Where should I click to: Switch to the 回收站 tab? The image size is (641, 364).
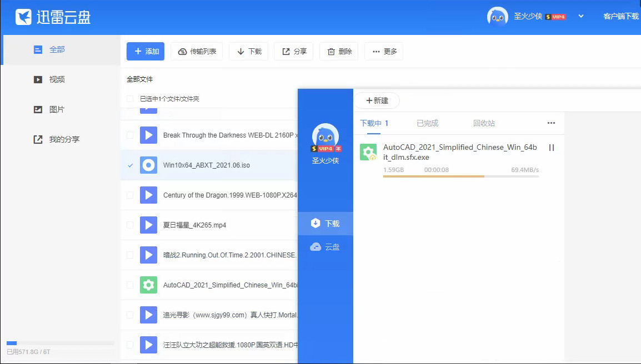[x=484, y=123]
